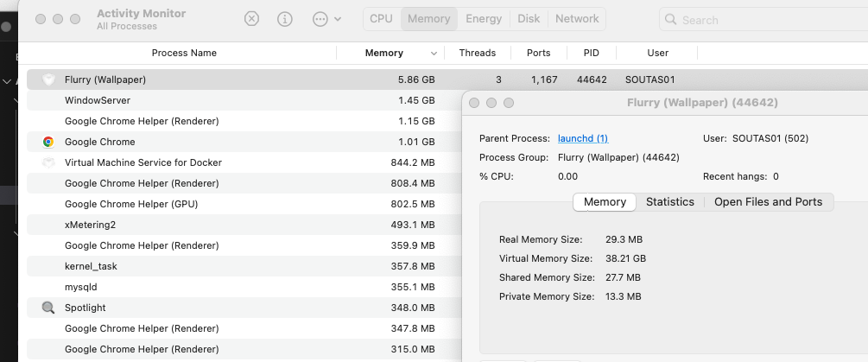Click the search magnifier icon
Viewport: 868px width, 362px height.
(x=671, y=19)
